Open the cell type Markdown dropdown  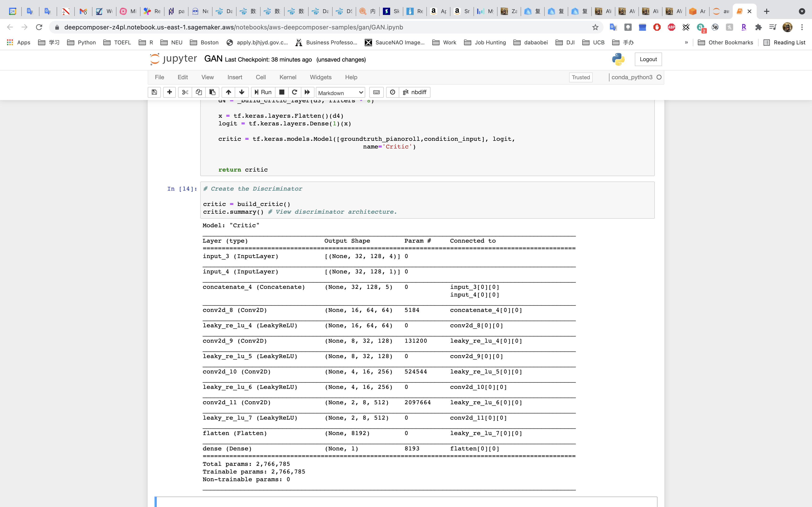(x=340, y=93)
